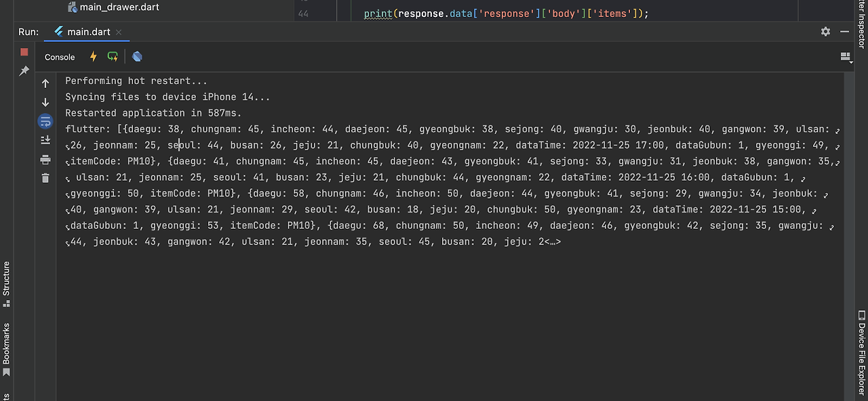868x401 pixels.
Task: Click the line number 44 gutter
Action: 303,14
